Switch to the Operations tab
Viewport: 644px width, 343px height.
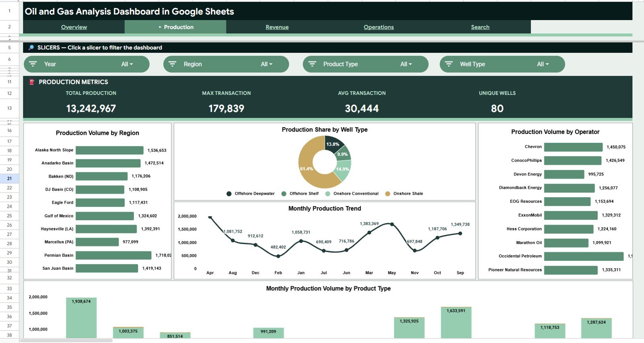click(379, 27)
